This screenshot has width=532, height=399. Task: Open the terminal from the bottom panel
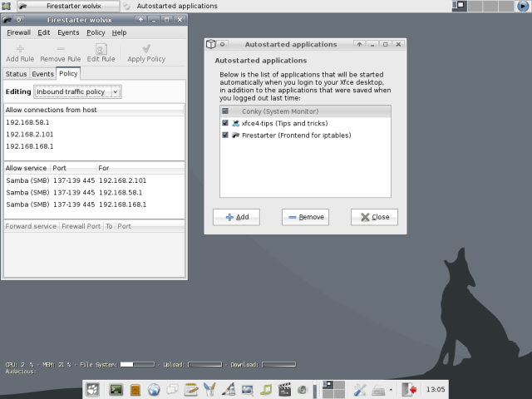pos(116,389)
